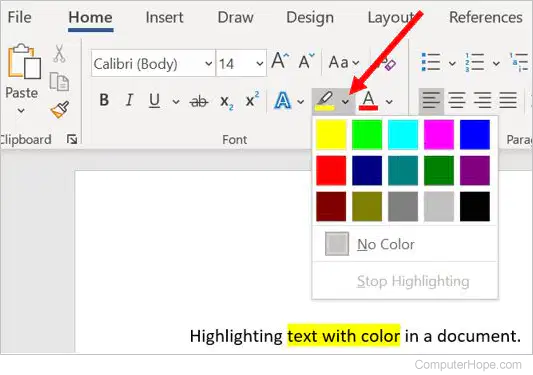The image size is (533, 375).
Task: Click the Clear All Formatting eraser icon
Action: [388, 64]
